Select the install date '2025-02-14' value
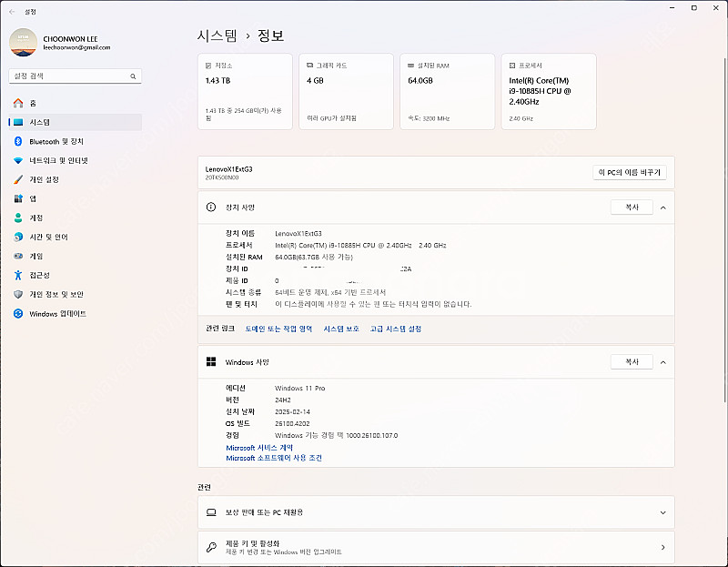728x567 pixels. [292, 412]
